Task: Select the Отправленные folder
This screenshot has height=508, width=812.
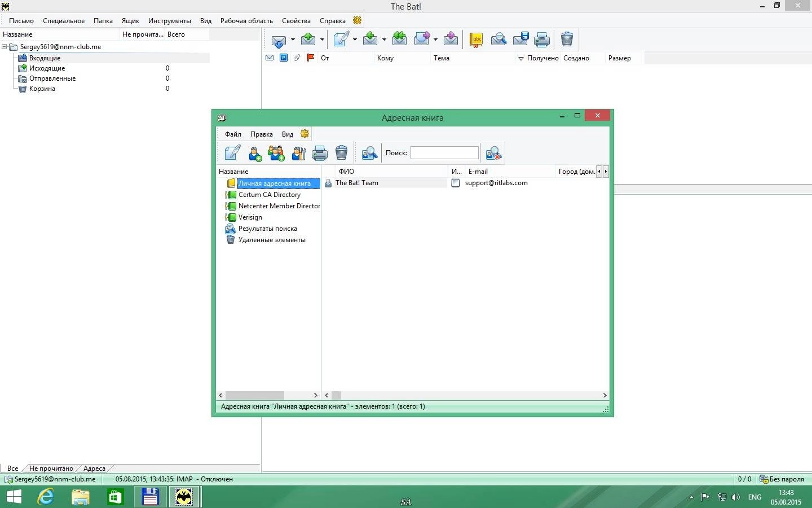Action: click(52, 78)
